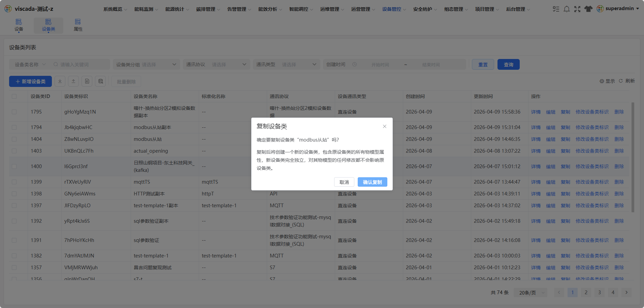This screenshot has width=644, height=308.
Task: Check the row for ID 1392
Action: [14, 221]
